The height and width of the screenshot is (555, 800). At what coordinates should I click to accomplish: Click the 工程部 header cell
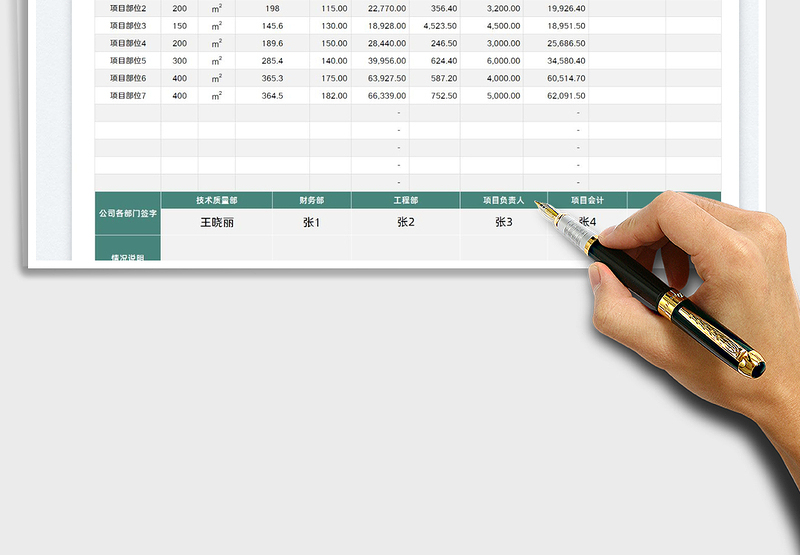point(405,201)
